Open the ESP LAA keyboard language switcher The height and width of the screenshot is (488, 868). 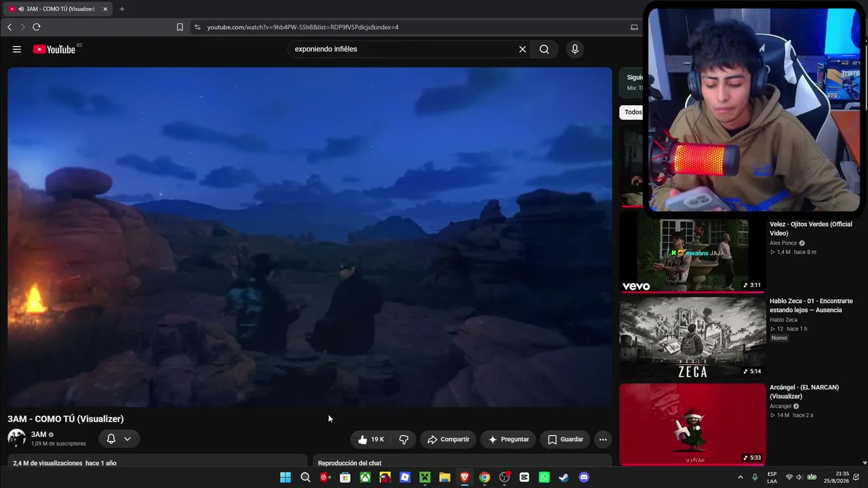coord(772,477)
